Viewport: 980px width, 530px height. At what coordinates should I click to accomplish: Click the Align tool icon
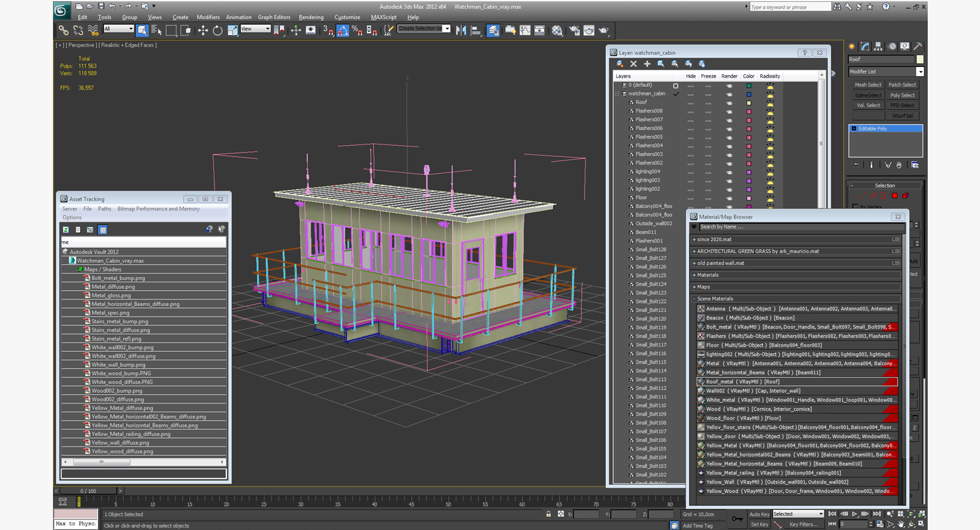coord(475,30)
